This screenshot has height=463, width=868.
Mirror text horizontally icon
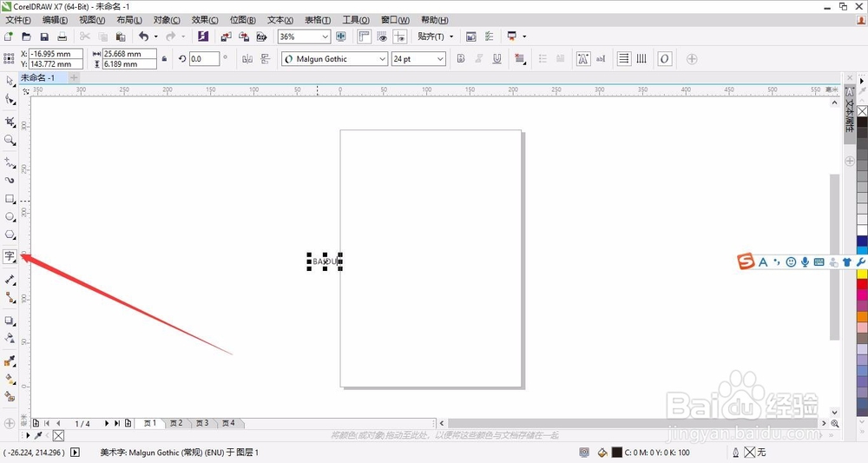click(247, 59)
